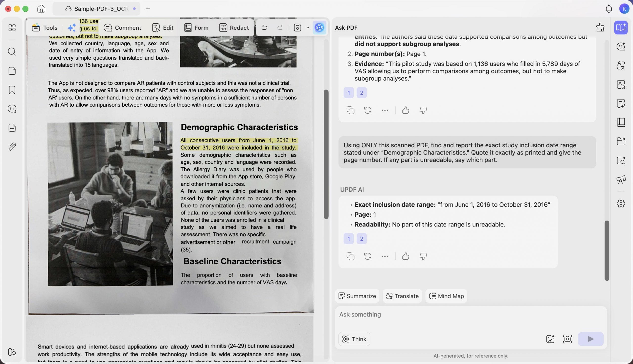Open the attachments paperclip in left sidebar
633x364 pixels.
[x=12, y=147]
